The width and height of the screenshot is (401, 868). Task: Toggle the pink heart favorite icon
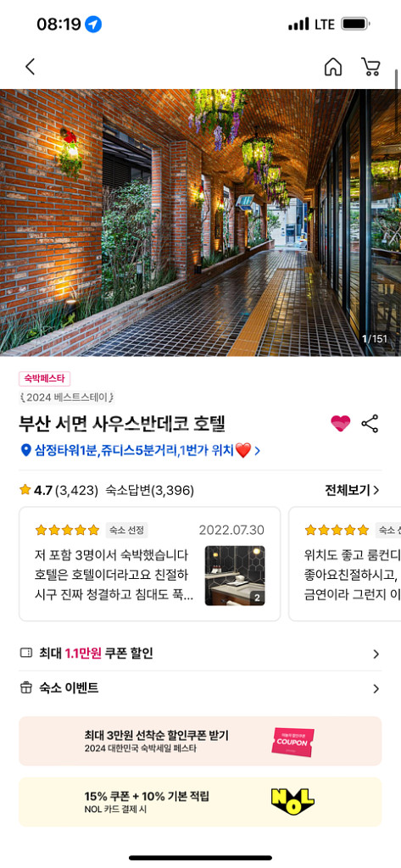341,424
